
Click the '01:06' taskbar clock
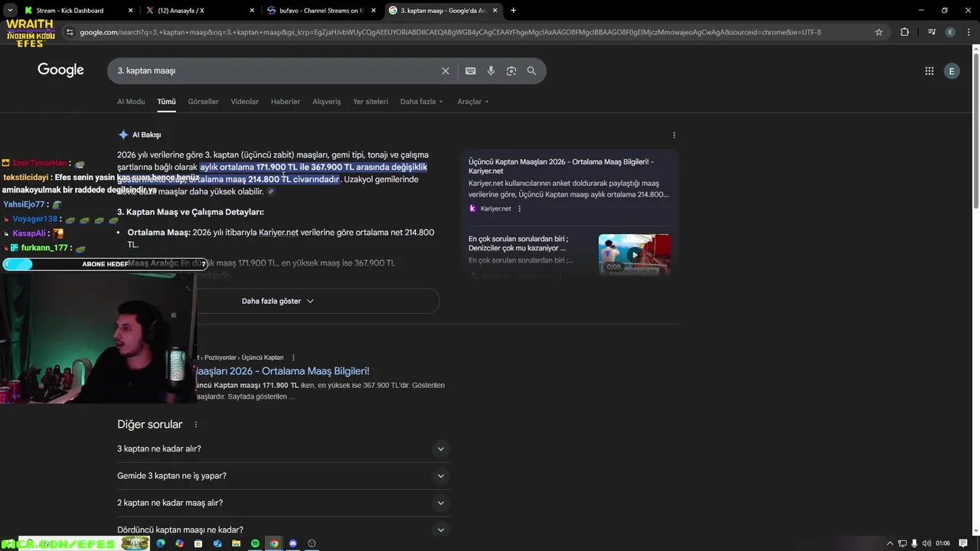(x=942, y=543)
